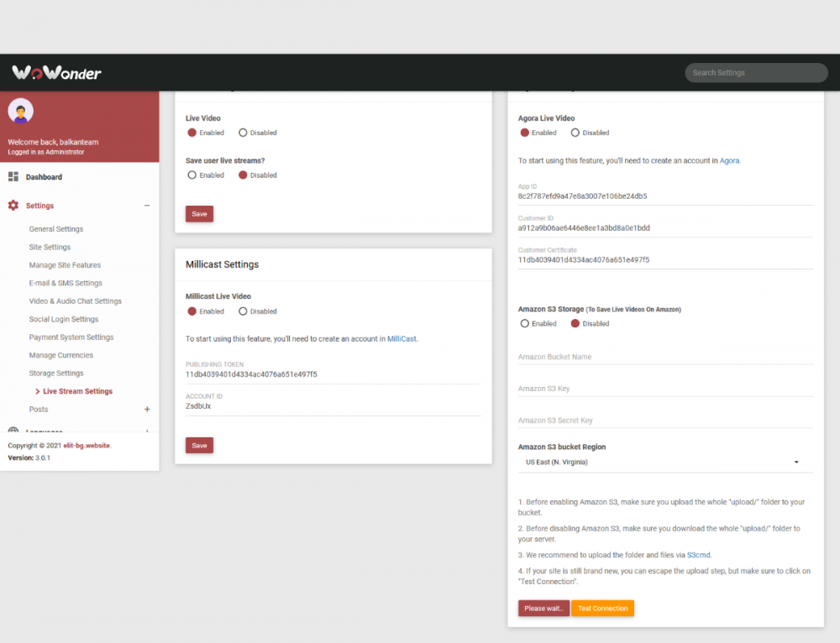840x643 pixels.
Task: Click the Amazon Bucket Name field
Action: pos(665,357)
